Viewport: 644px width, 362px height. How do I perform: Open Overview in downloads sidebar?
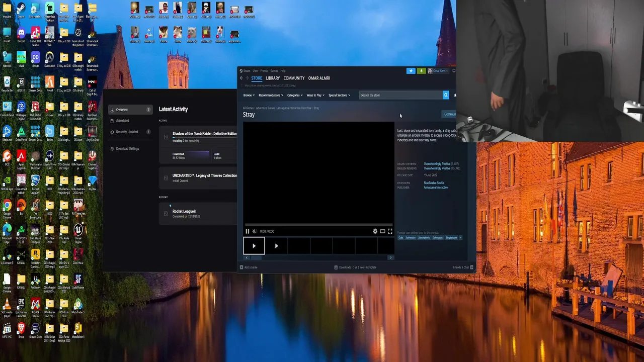pyautogui.click(x=130, y=110)
